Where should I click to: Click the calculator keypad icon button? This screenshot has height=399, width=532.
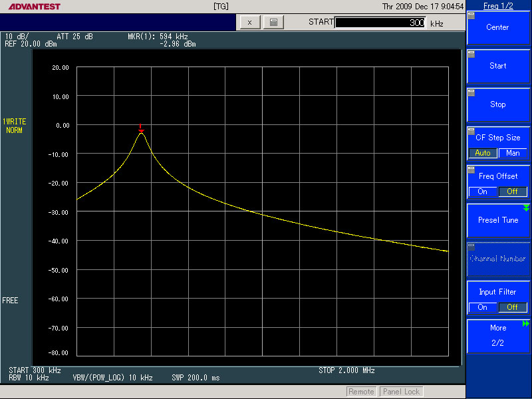point(273,22)
